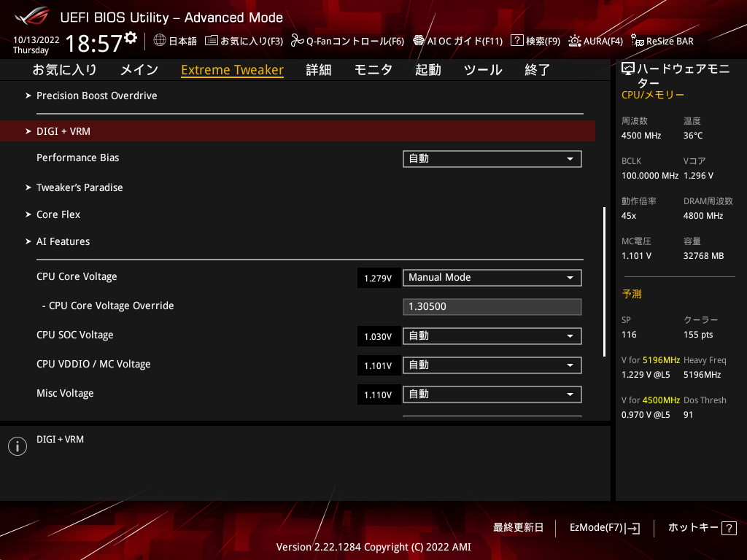Image resolution: width=747 pixels, height=560 pixels.
Task: Open the Performance Bias dropdown
Action: [x=492, y=159]
